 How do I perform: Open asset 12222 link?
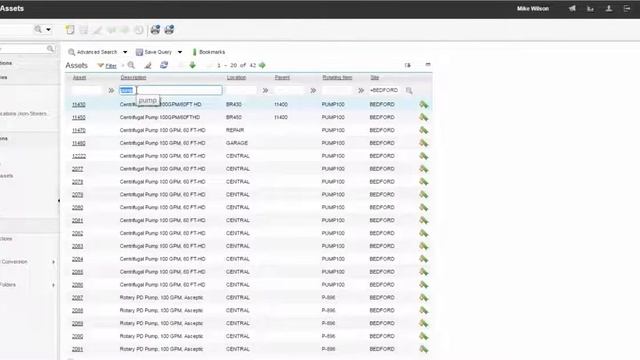pyautogui.click(x=79, y=156)
